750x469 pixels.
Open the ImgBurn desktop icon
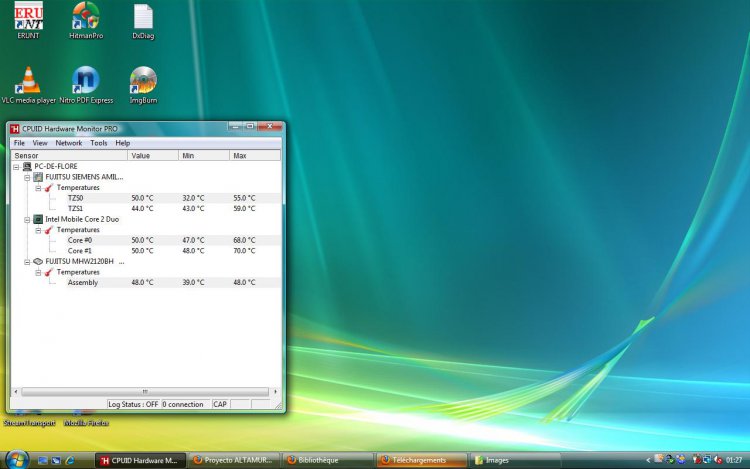pos(143,85)
